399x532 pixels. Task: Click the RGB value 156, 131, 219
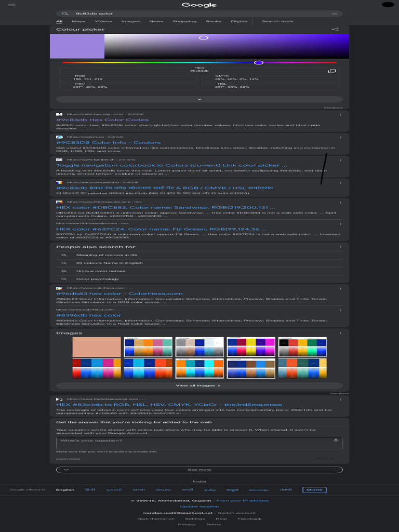coord(87,79)
